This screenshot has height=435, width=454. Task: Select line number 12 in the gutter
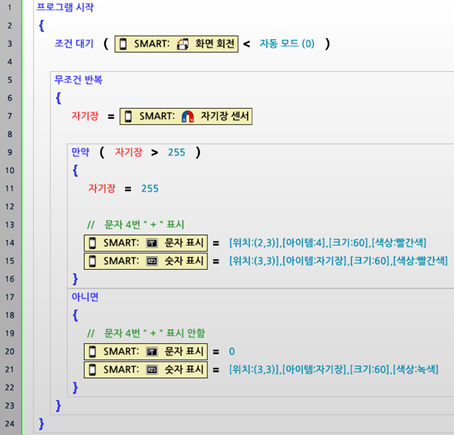click(x=10, y=207)
